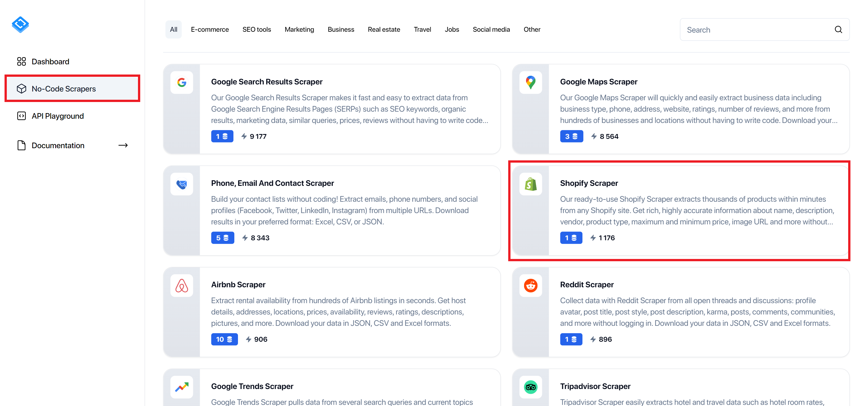Click the Dashboard grid icon
The image size is (868, 406).
(22, 61)
